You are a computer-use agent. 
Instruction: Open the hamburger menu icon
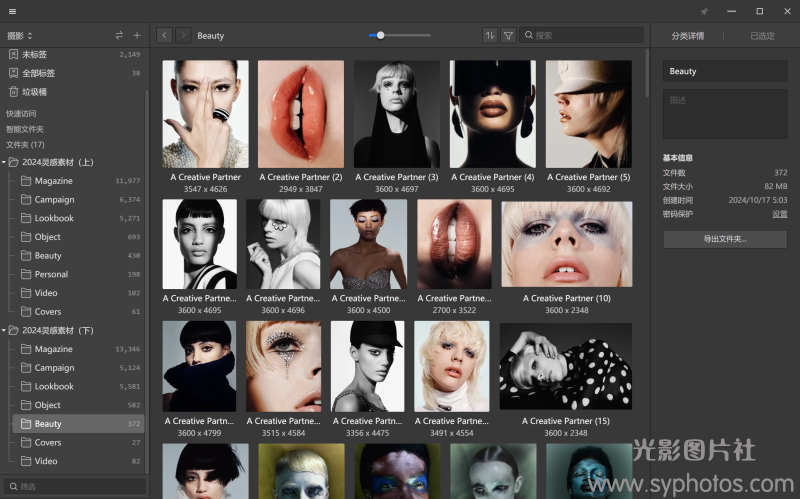(x=12, y=11)
